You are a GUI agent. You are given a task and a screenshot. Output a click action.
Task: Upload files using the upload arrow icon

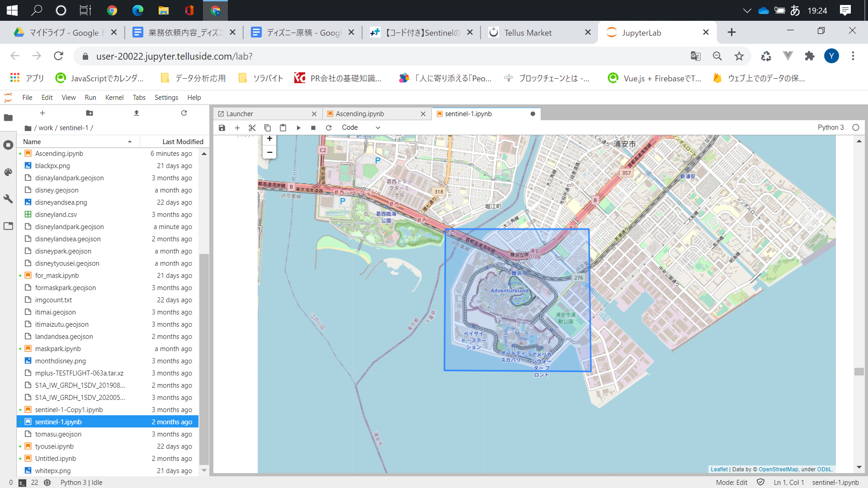[x=137, y=113]
